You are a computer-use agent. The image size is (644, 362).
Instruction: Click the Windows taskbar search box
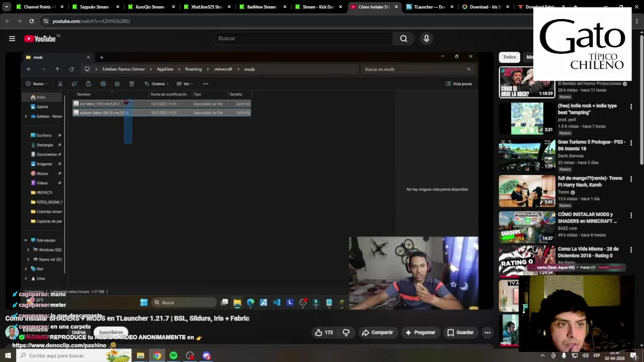coord(73,355)
